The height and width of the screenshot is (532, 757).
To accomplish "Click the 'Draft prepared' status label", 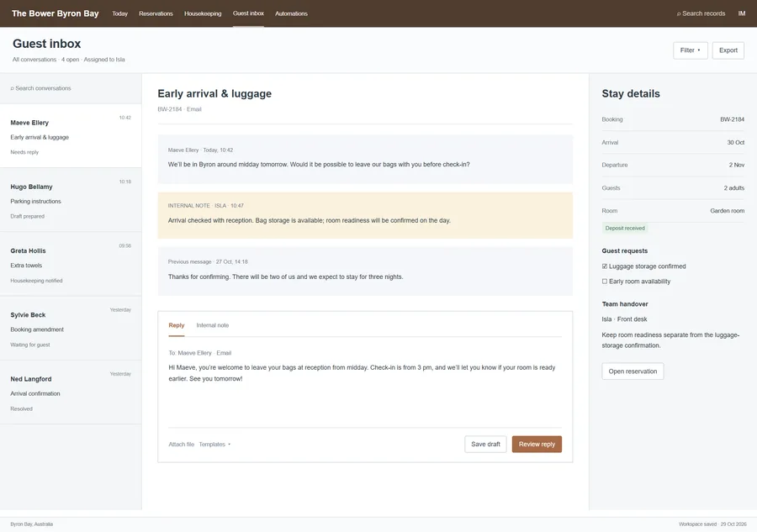I will coord(27,216).
